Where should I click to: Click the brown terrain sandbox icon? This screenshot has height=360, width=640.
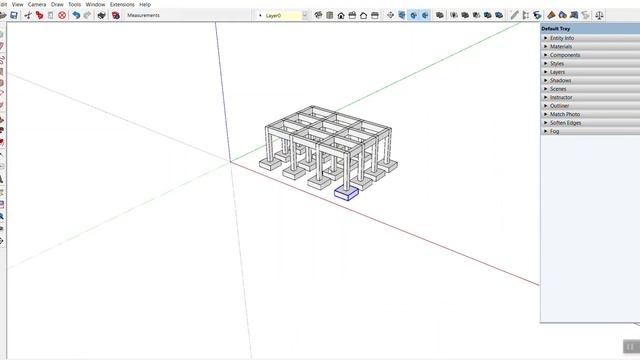[551, 16]
